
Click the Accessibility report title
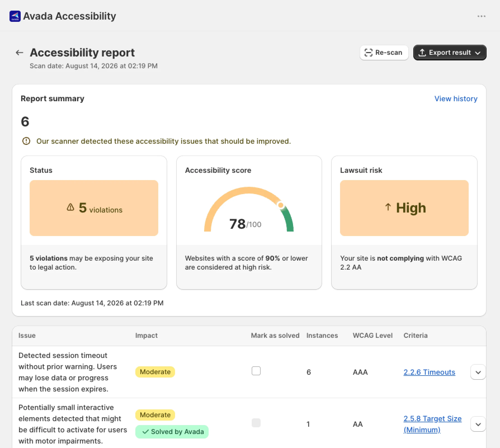point(82,53)
